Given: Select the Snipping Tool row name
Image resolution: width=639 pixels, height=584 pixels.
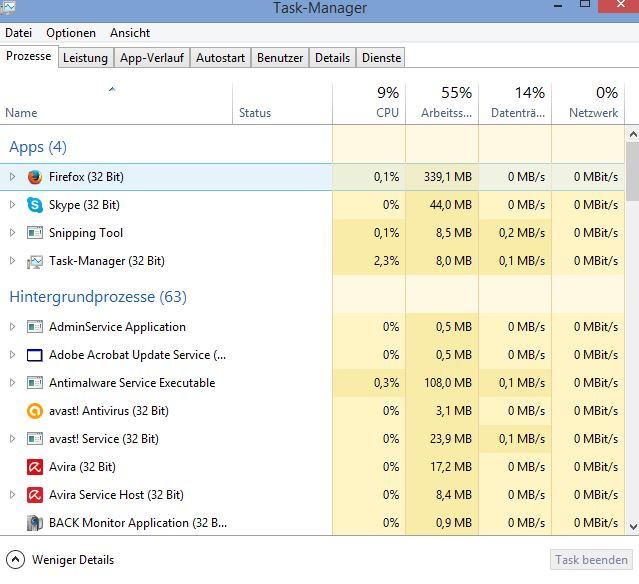Looking at the screenshot, I should pyautogui.click(x=86, y=233).
